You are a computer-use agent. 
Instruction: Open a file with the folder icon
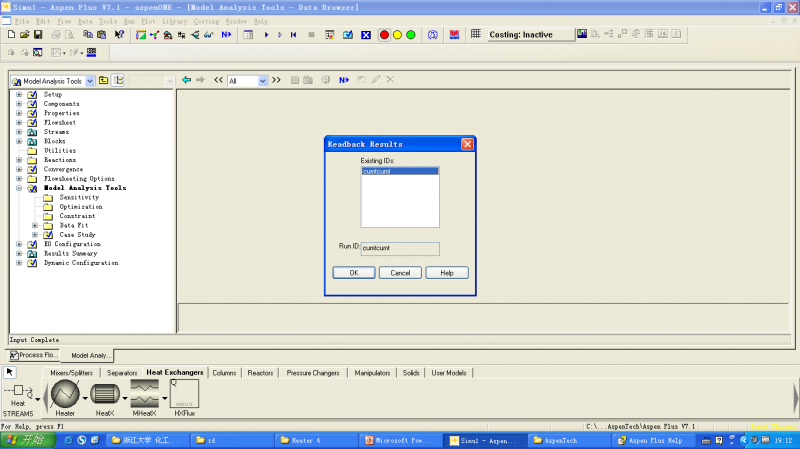click(24, 34)
